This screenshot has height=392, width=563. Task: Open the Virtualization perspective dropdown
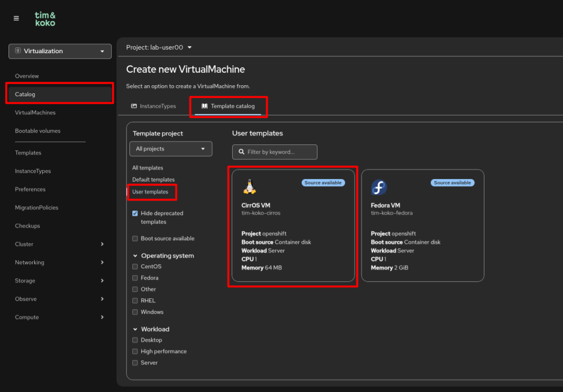point(60,51)
